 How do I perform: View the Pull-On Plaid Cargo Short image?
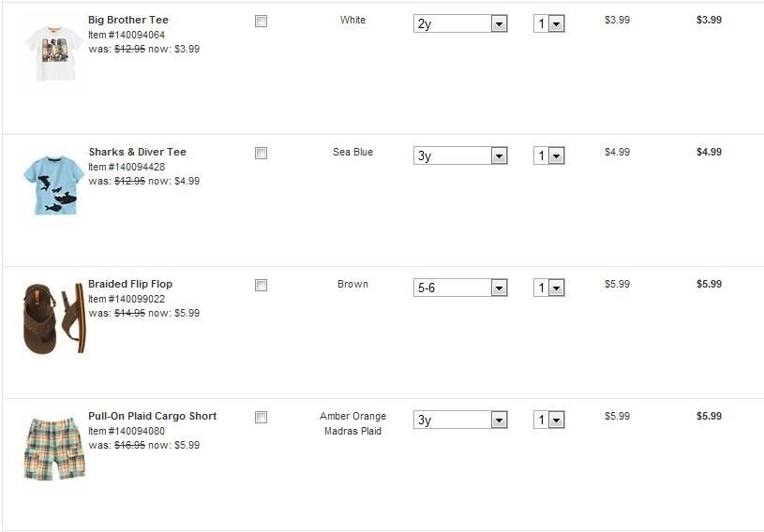click(x=53, y=451)
